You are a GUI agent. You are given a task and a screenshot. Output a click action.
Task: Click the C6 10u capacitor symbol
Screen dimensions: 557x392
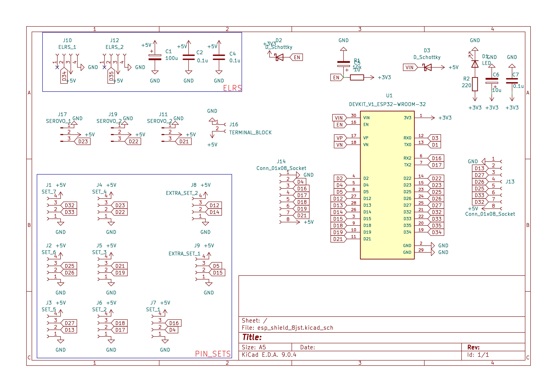(x=492, y=81)
